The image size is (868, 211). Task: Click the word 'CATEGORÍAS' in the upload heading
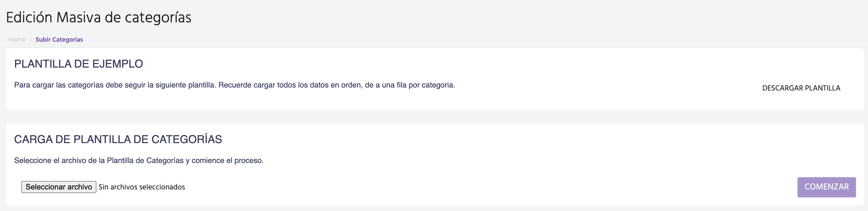coord(186,139)
